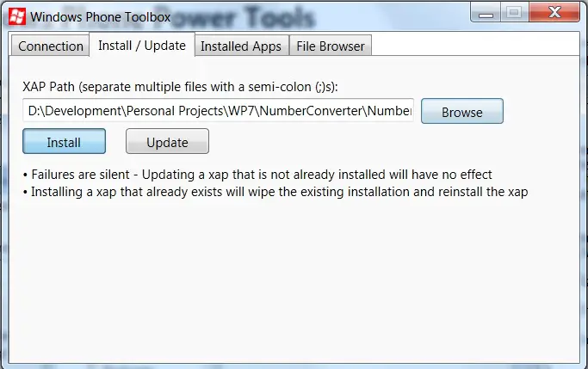Close the Windows Phone Toolbox window
The image size is (588, 369).
click(554, 12)
